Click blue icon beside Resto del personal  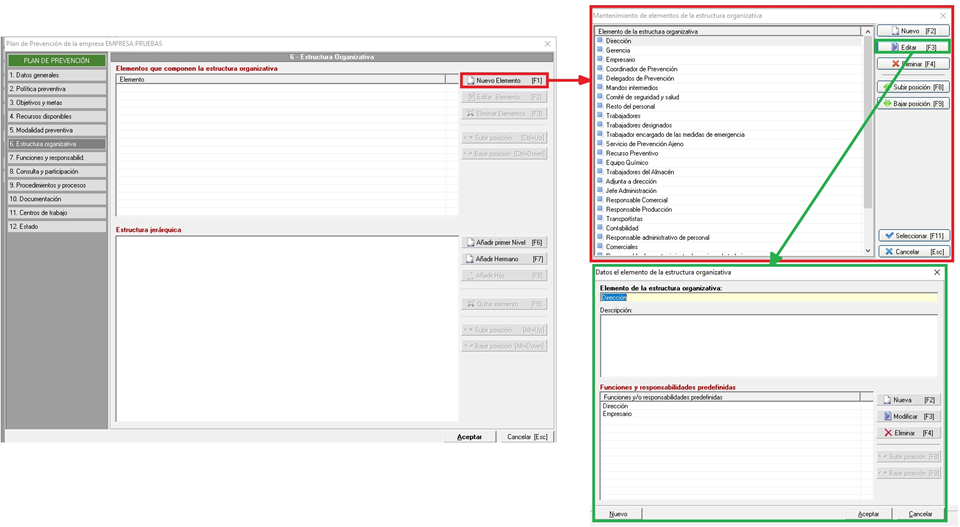(x=600, y=106)
